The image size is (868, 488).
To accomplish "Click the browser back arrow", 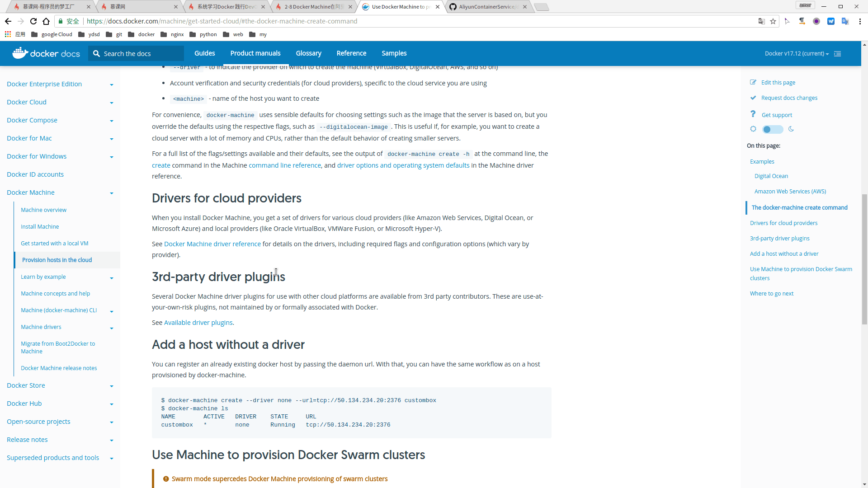I will [8, 21].
